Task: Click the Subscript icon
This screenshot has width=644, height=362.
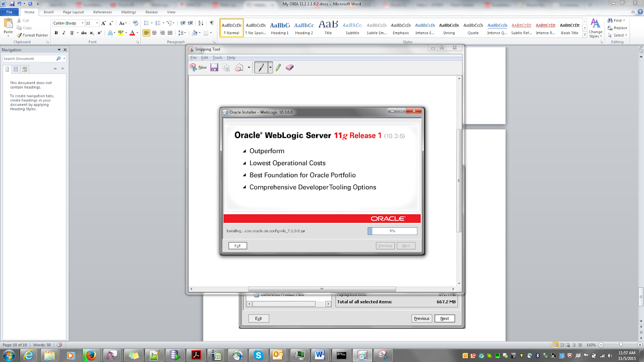Action: (x=92, y=33)
